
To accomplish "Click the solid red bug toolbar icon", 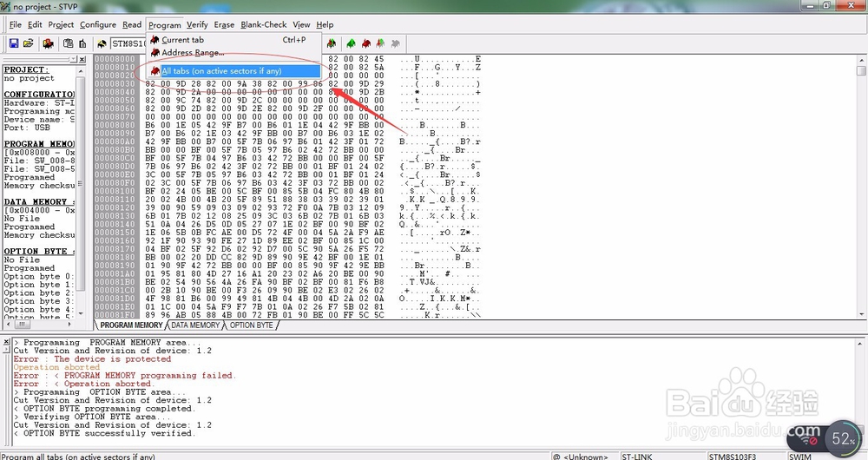I will [366, 43].
